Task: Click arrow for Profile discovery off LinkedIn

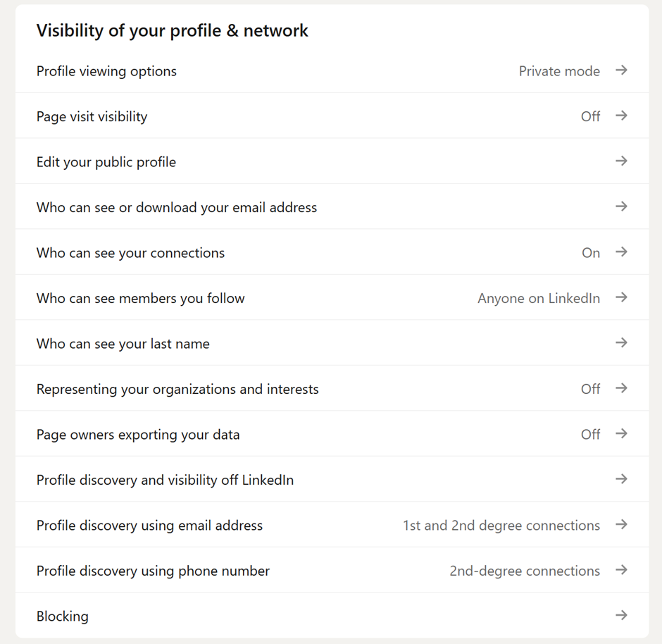Action: (621, 479)
